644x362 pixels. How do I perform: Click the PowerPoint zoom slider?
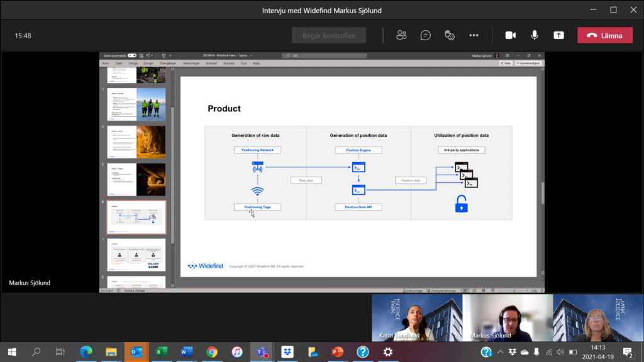tap(514, 290)
